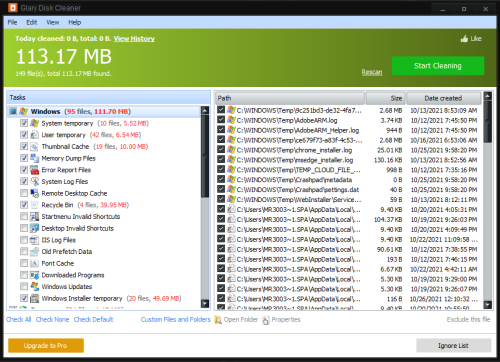
Task: Click Check None link
Action: (52, 319)
